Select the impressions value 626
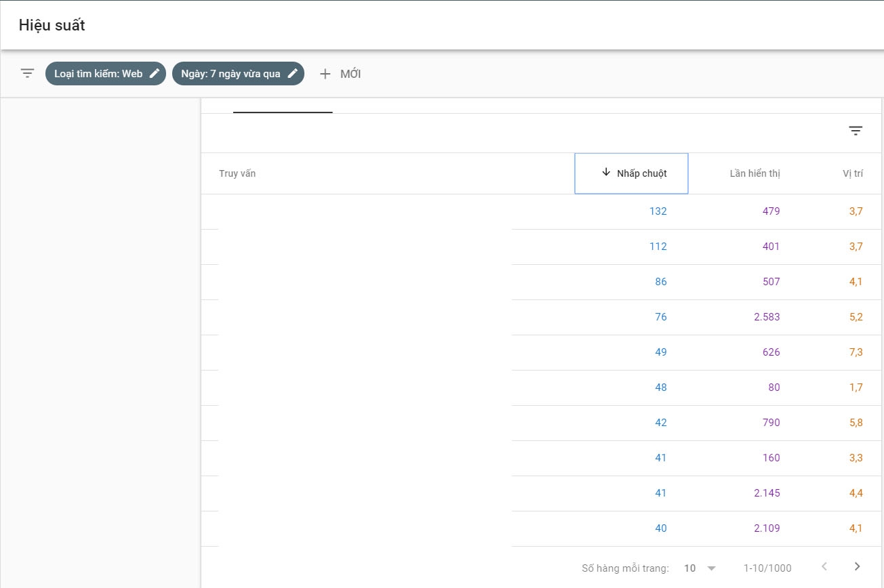 771,352
